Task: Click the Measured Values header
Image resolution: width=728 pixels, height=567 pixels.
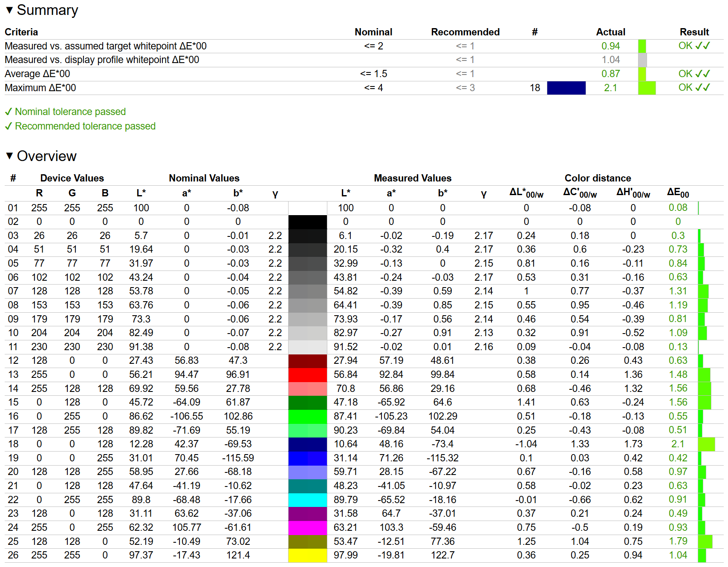Action: pyautogui.click(x=413, y=178)
